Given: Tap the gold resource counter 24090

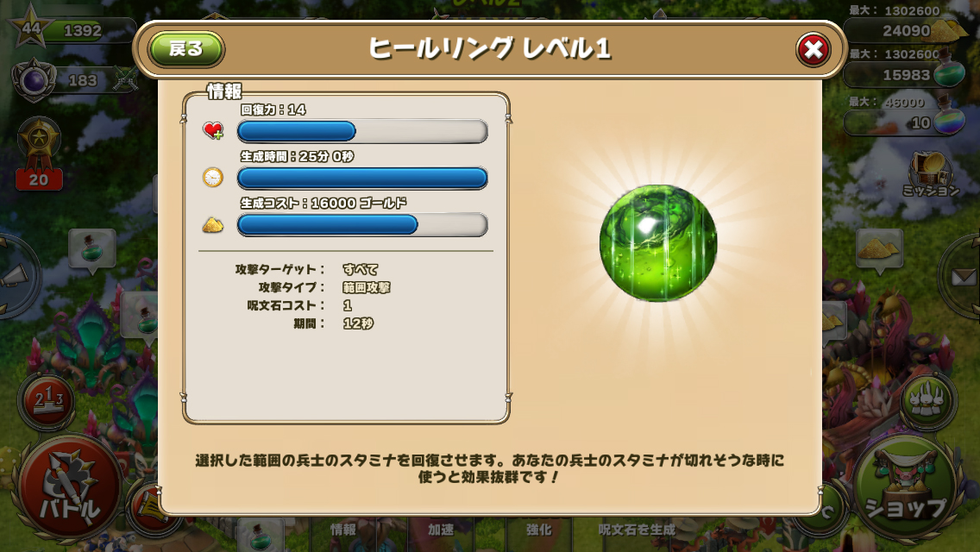Looking at the screenshot, I should tap(907, 31).
